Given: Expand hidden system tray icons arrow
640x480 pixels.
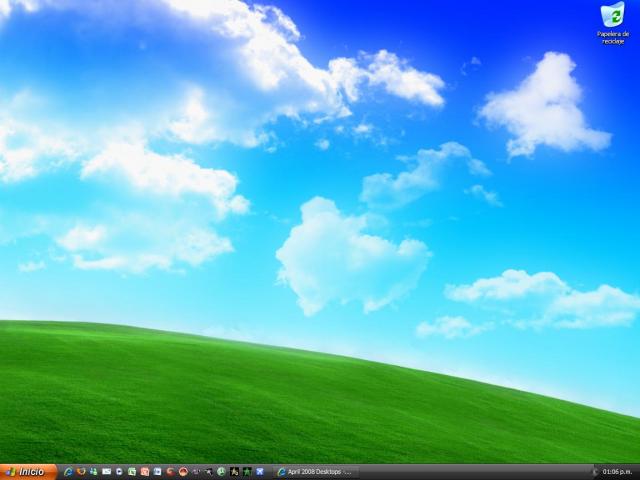Looking at the screenshot, I should pyautogui.click(x=596, y=472).
